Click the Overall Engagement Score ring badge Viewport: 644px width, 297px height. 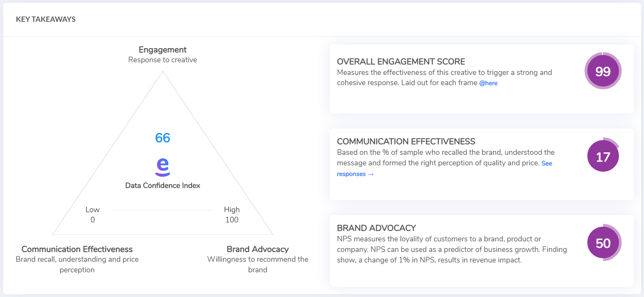pos(603,71)
